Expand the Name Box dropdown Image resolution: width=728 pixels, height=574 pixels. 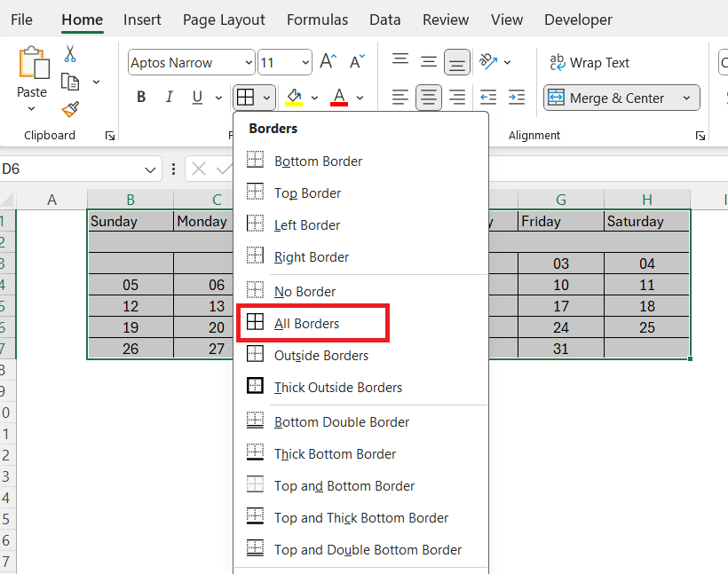pyautogui.click(x=150, y=169)
